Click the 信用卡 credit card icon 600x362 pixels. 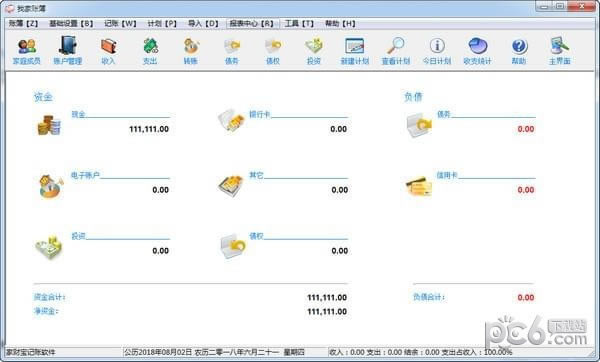click(x=419, y=186)
